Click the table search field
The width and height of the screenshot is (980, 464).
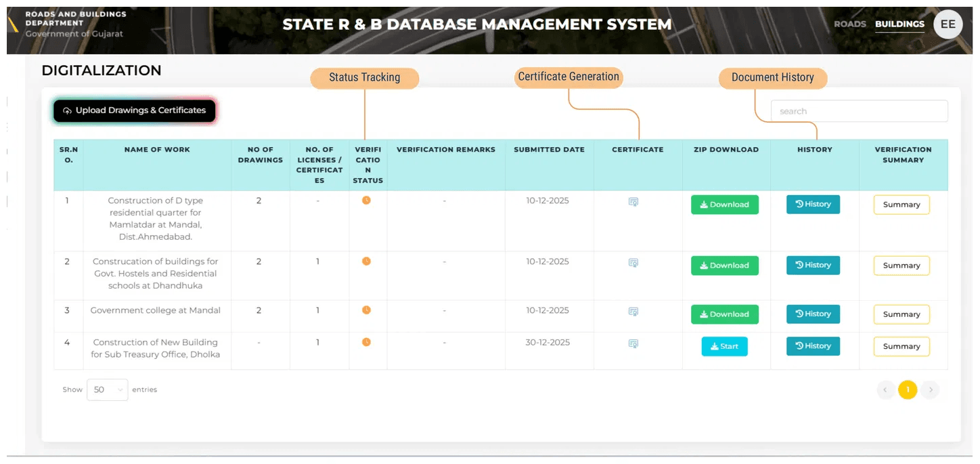[859, 111]
